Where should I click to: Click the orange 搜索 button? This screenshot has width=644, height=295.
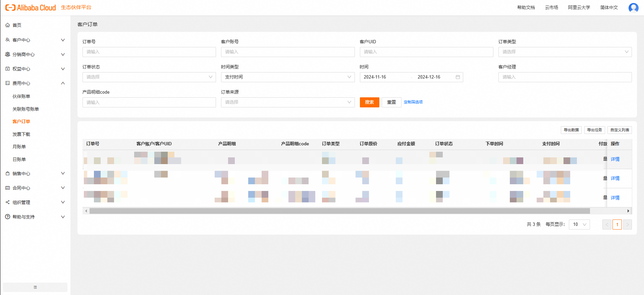pos(370,102)
